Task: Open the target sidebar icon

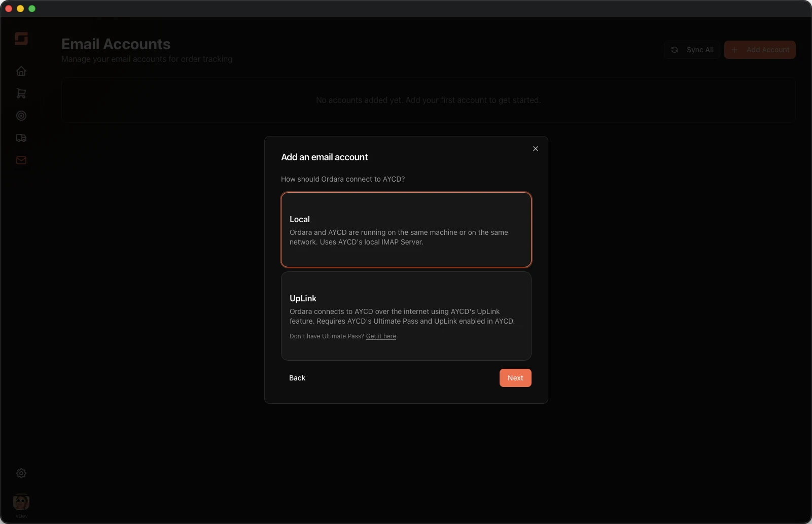Action: click(21, 116)
